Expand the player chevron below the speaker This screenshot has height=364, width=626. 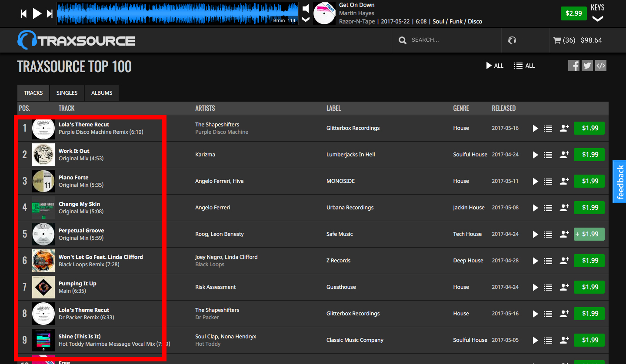tap(306, 19)
